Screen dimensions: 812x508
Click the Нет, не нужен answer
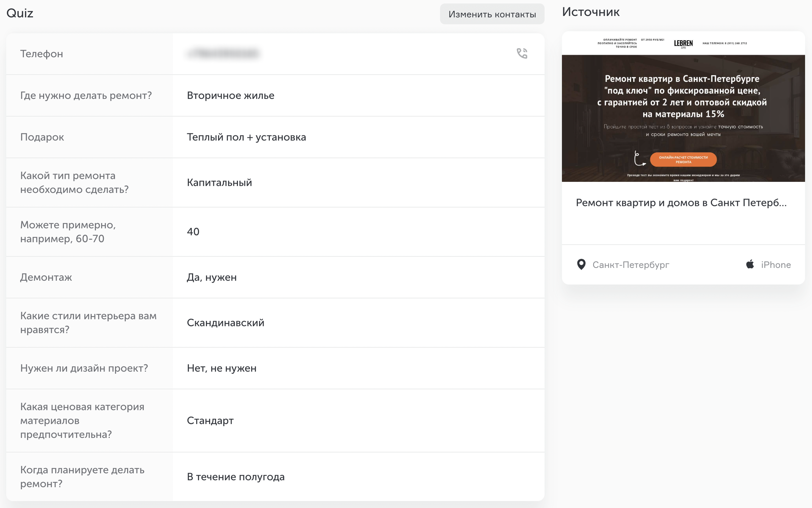coord(222,368)
